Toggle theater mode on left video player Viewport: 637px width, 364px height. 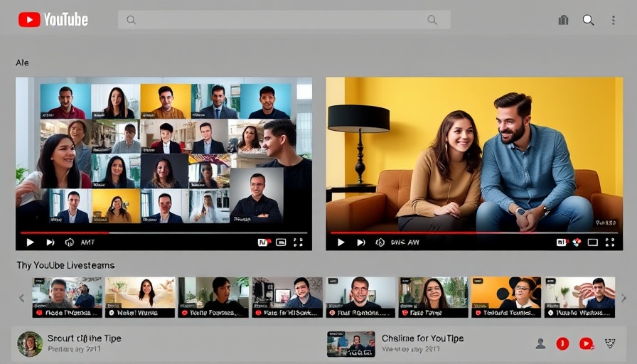pyautogui.click(x=281, y=242)
